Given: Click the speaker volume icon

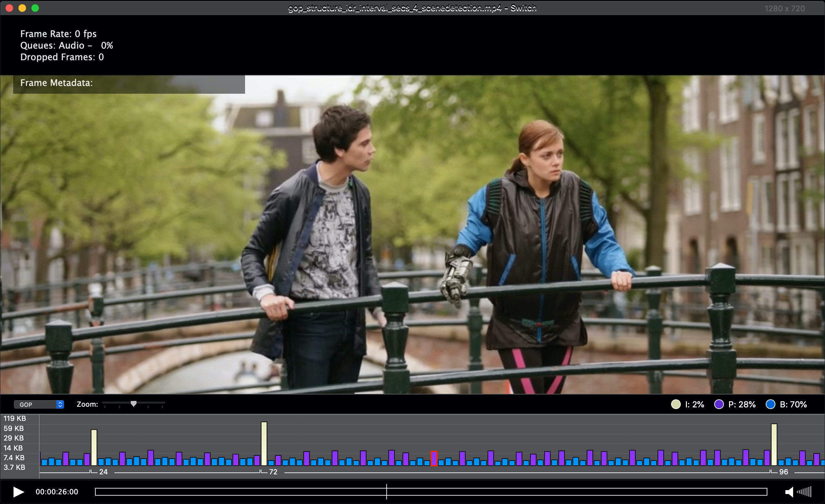Looking at the screenshot, I should coord(789,492).
